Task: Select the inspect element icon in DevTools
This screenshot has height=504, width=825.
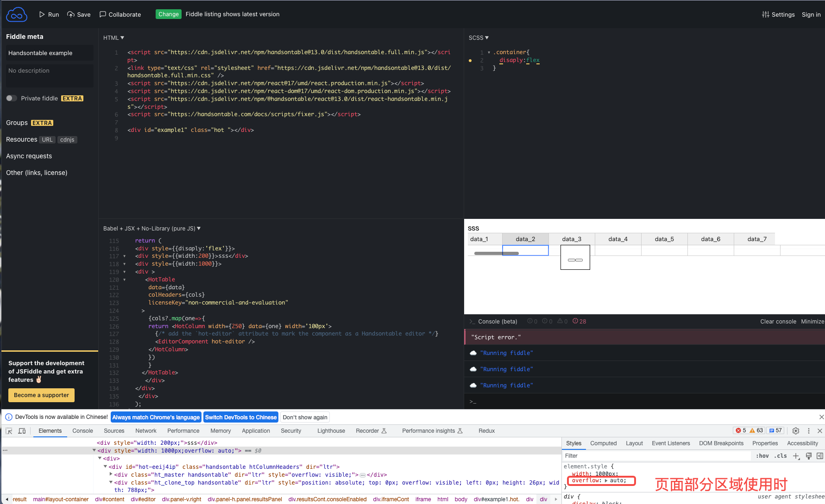Action: 8,431
